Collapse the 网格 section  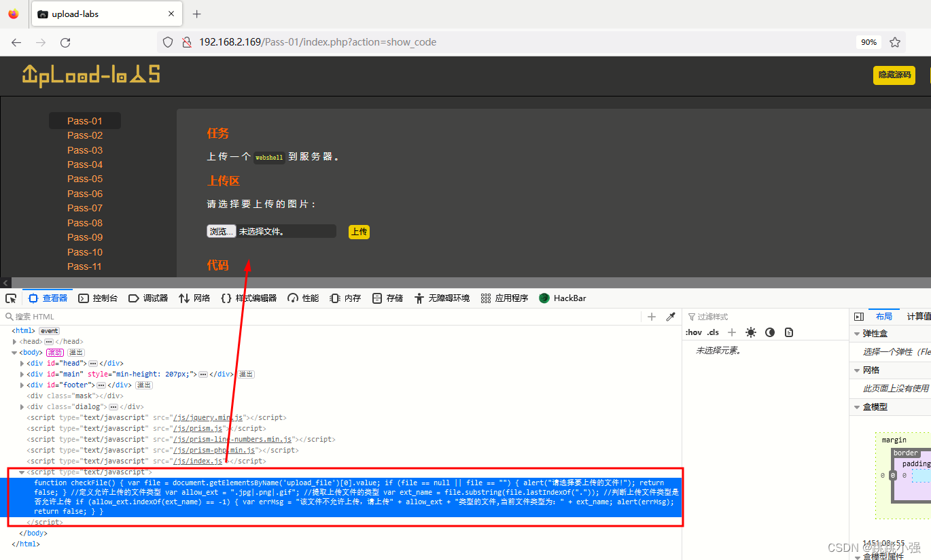click(x=857, y=370)
